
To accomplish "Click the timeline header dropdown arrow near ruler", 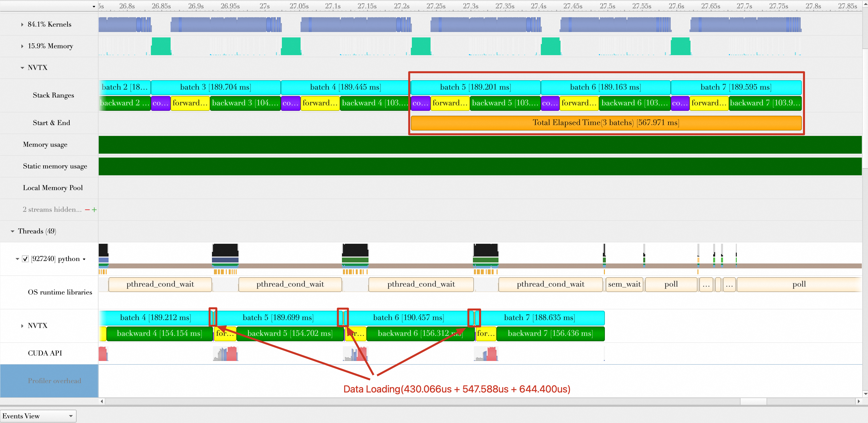I will tap(94, 6).
